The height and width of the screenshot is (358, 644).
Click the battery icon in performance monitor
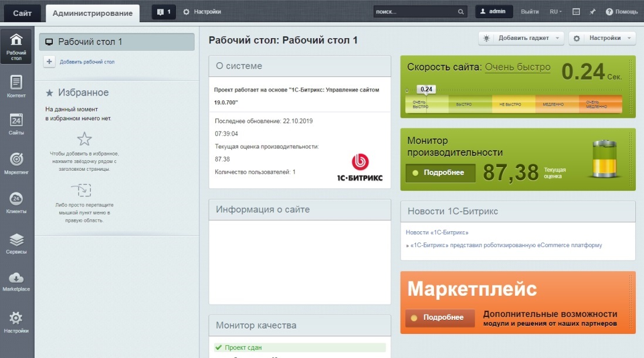coord(605,158)
